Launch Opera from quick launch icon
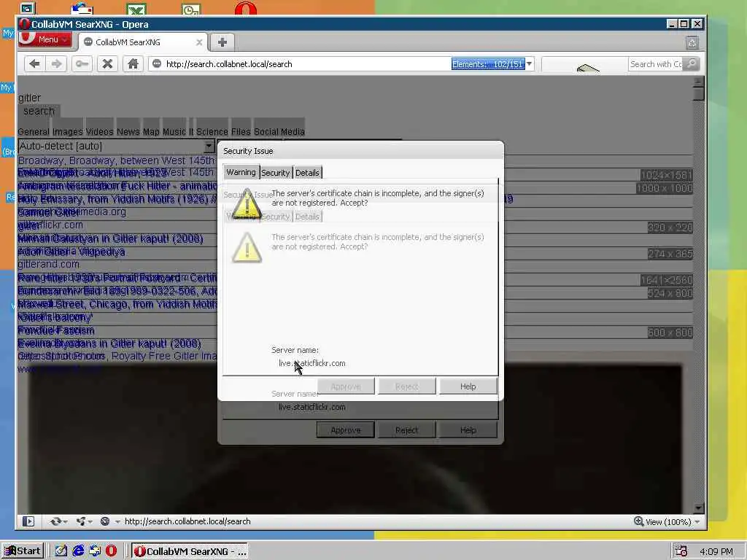The width and height of the screenshot is (747, 560). 111,551
